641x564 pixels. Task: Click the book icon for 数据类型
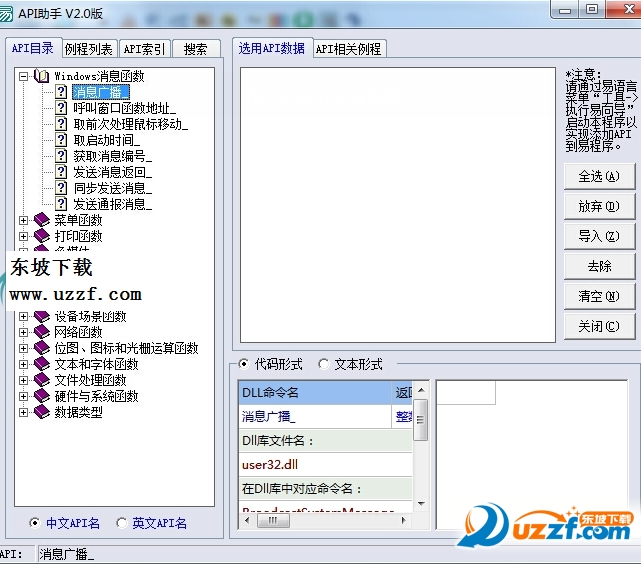tap(41, 412)
